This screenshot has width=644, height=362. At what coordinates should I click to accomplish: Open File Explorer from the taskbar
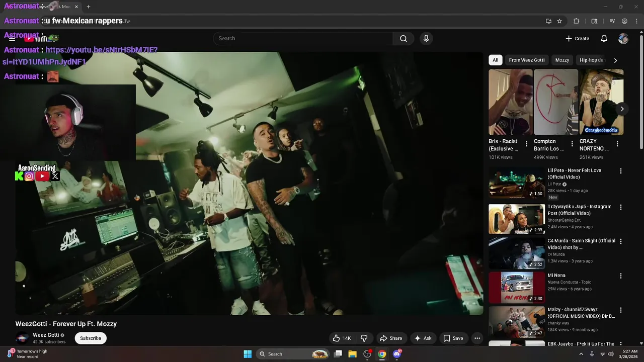353,354
